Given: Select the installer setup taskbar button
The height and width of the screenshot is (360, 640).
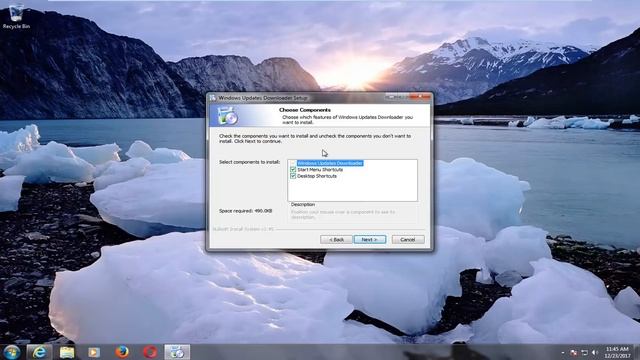Looking at the screenshot, I should (x=177, y=352).
